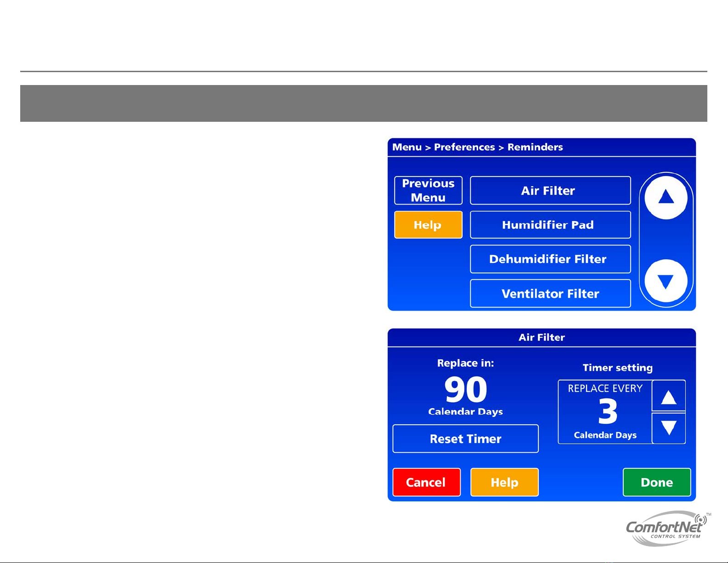The image size is (728, 563).
Task: Open the orange Help button under Previous Menu
Action: [x=428, y=225]
